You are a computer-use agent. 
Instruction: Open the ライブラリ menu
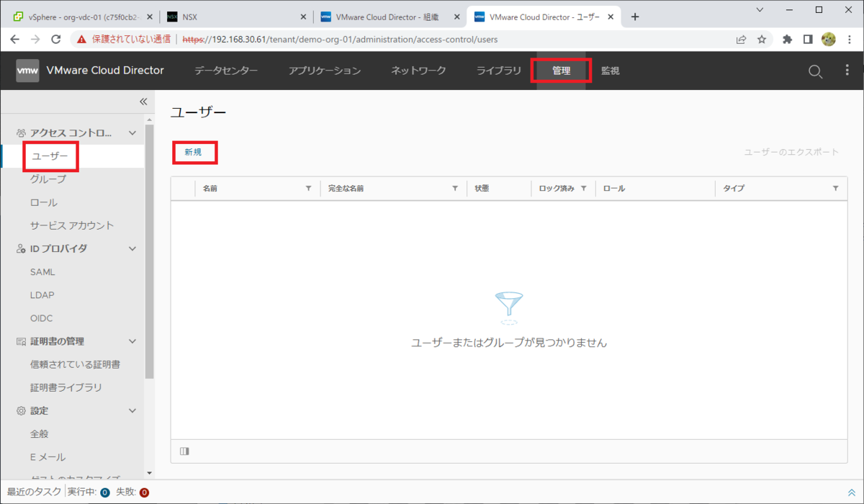click(x=499, y=71)
